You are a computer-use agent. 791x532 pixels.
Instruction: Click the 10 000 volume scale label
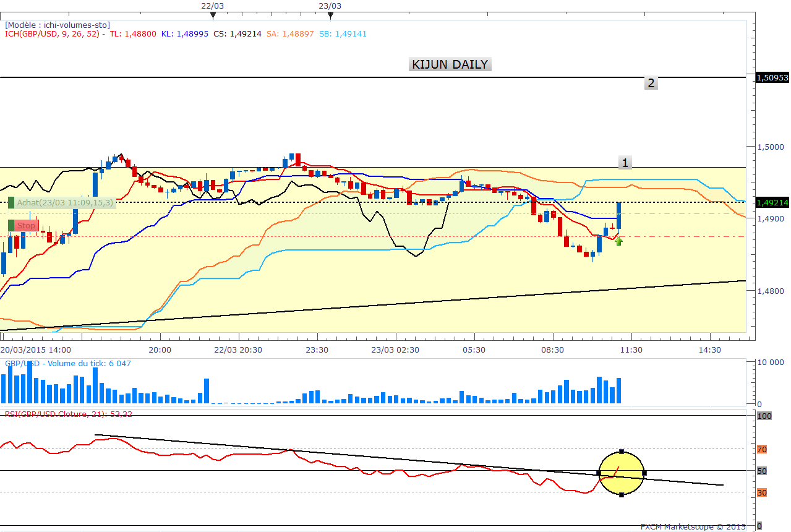(x=771, y=362)
